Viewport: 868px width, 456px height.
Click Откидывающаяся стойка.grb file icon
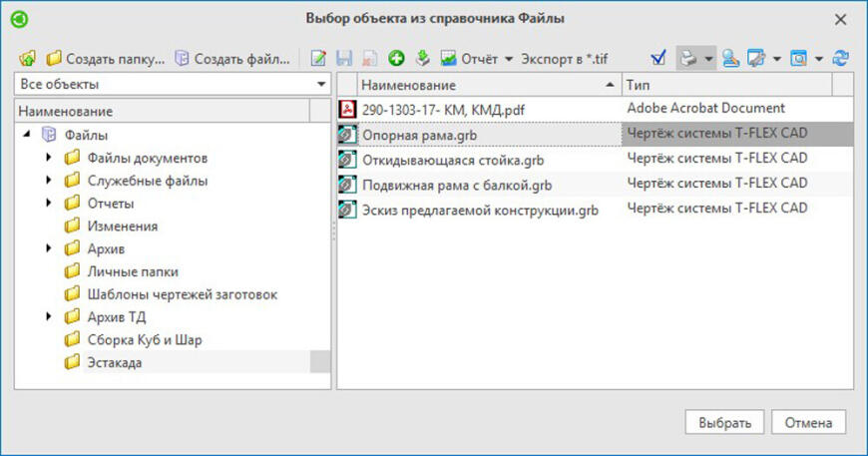point(347,160)
